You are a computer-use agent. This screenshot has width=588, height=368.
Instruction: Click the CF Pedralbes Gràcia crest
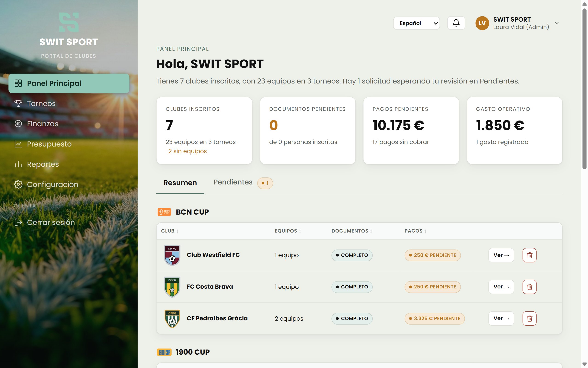coord(172,318)
